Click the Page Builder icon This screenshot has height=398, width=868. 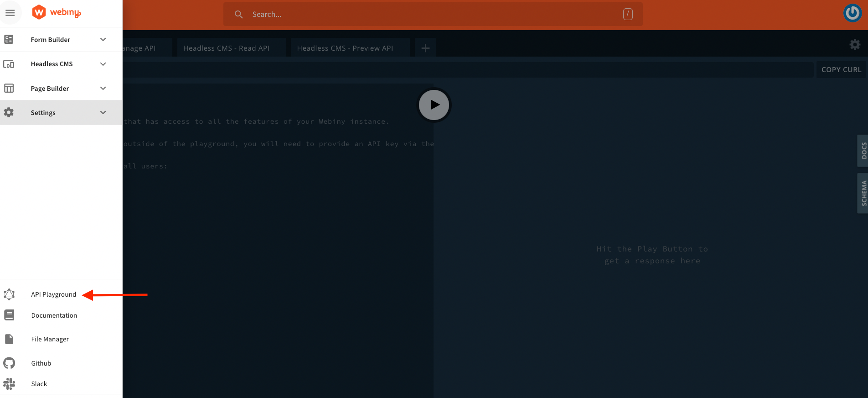[9, 89]
